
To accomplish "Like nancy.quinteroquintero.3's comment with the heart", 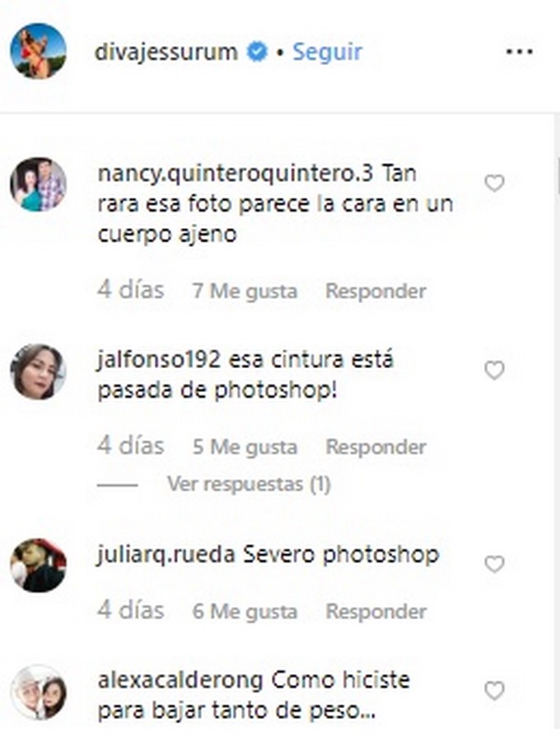I will (494, 183).
